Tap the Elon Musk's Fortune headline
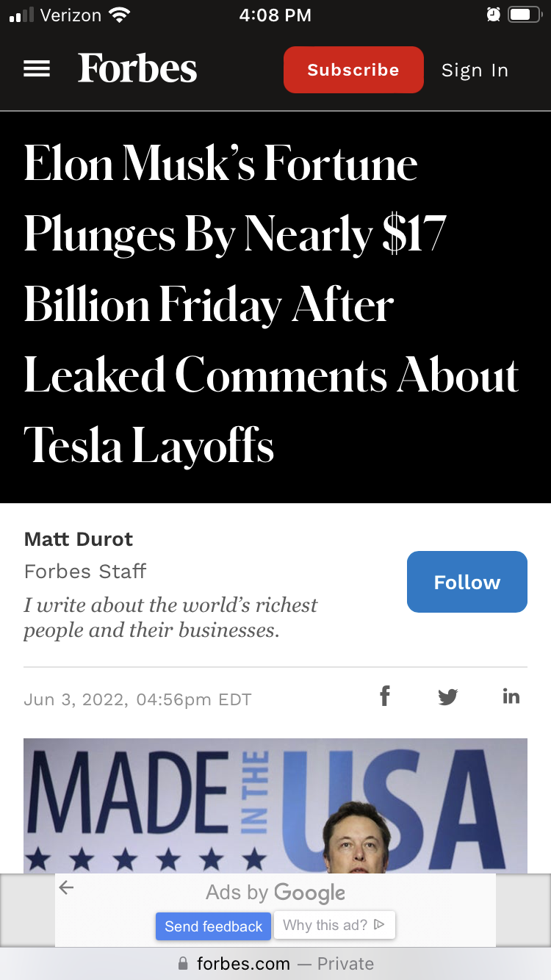Screen dimensions: 551x980 (x=272, y=304)
